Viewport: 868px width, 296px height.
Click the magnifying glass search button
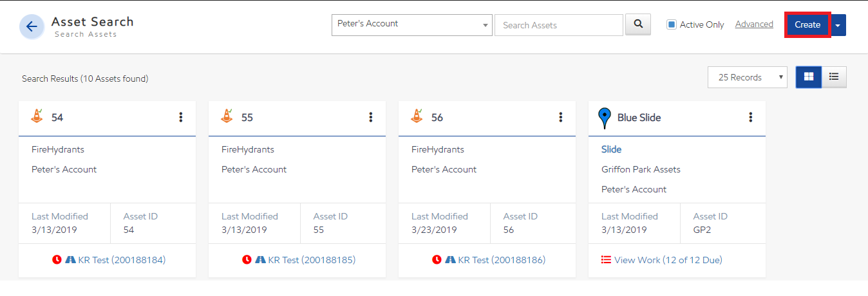638,24
